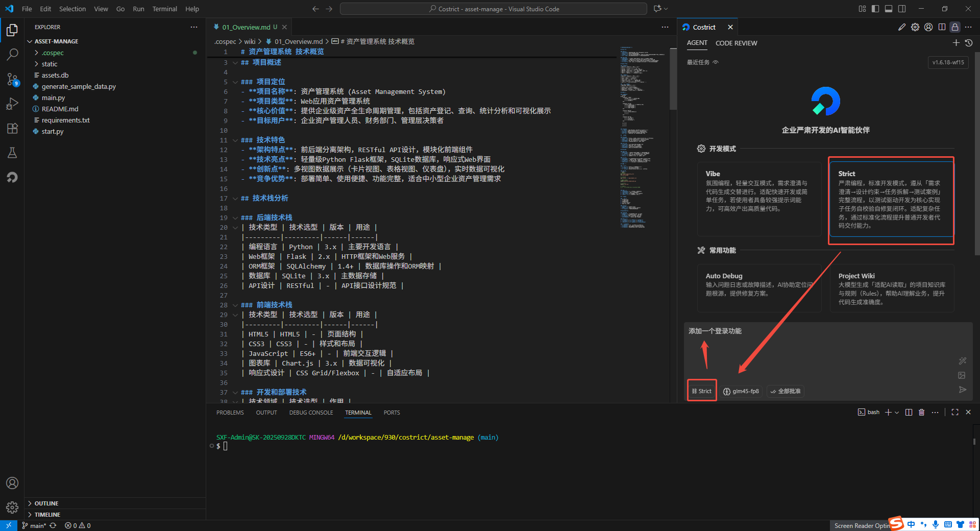The height and width of the screenshot is (531, 980).
Task: Select the Vibe development mode card
Action: tap(759, 199)
